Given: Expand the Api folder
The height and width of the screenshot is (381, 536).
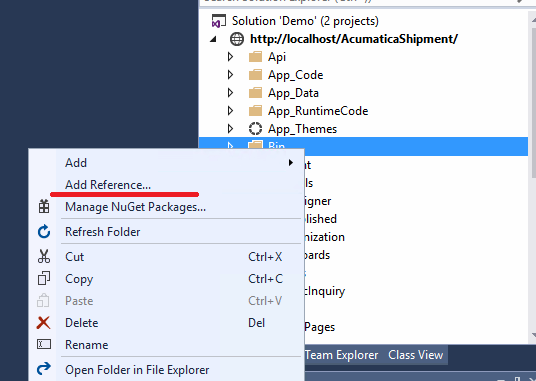Looking at the screenshot, I should 230,57.
